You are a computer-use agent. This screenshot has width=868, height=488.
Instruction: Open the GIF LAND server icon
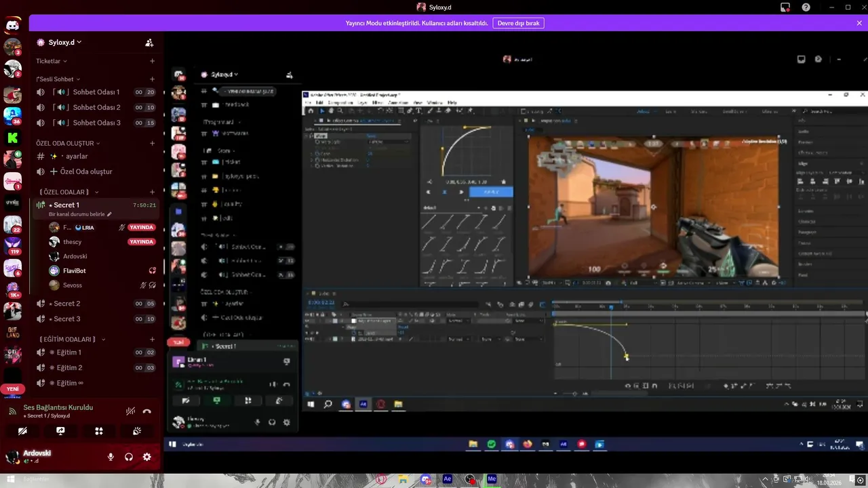coord(12,332)
